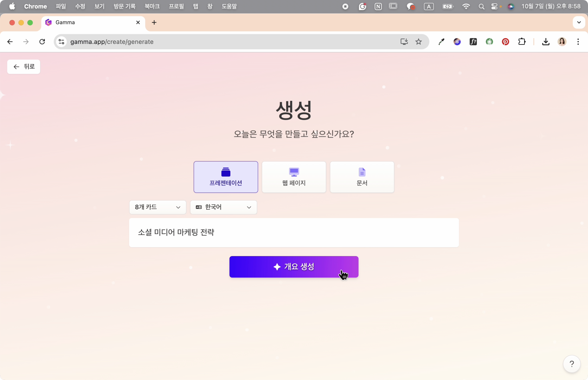This screenshot has height=380, width=588.
Task: Open the Chrome downloads icon
Action: pos(546,42)
